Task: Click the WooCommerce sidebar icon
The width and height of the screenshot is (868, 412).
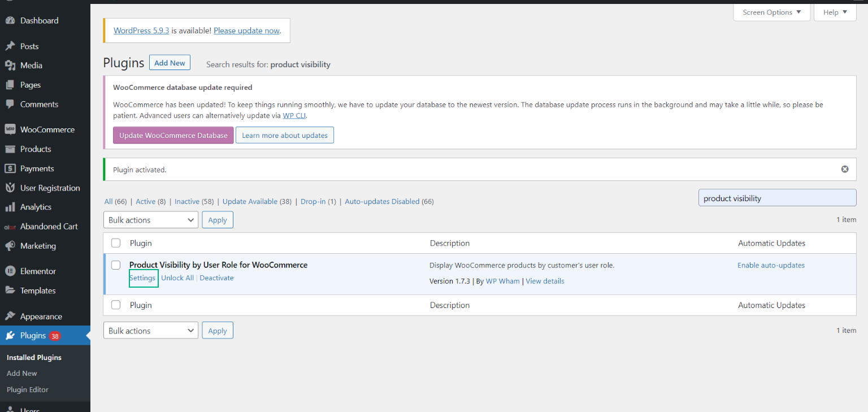Action: (11, 129)
